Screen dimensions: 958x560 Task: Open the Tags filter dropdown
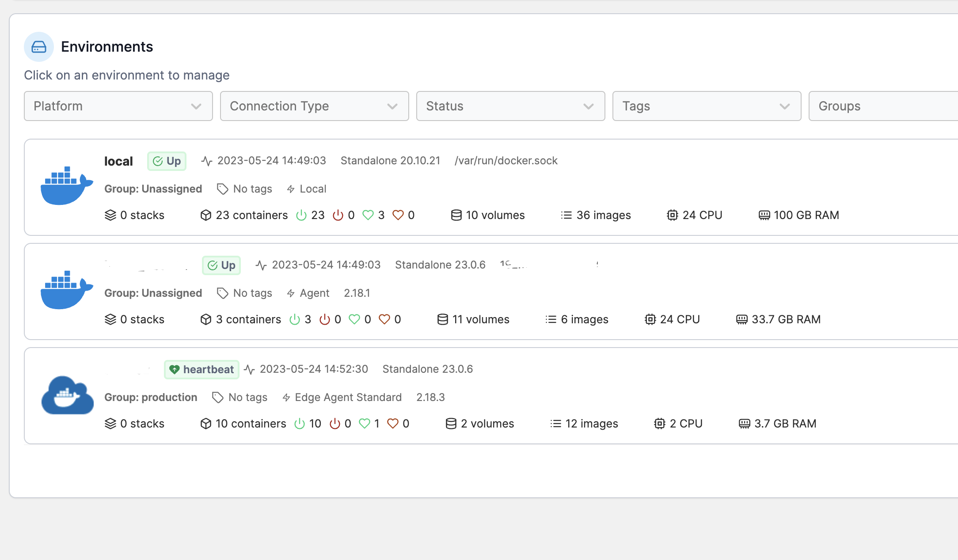(706, 106)
